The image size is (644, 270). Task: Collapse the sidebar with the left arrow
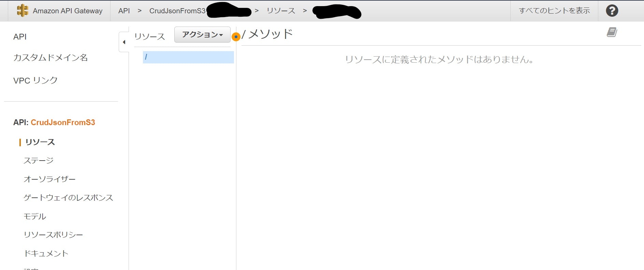tap(124, 42)
